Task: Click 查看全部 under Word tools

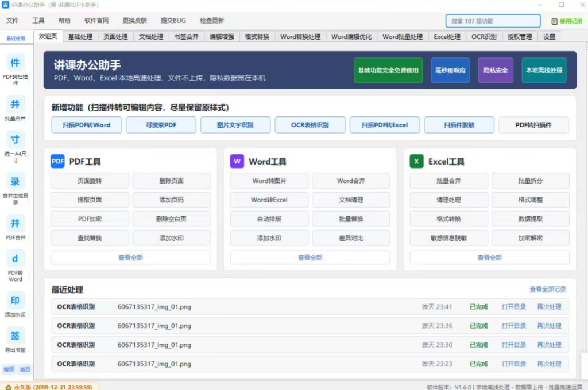Action: (x=310, y=258)
